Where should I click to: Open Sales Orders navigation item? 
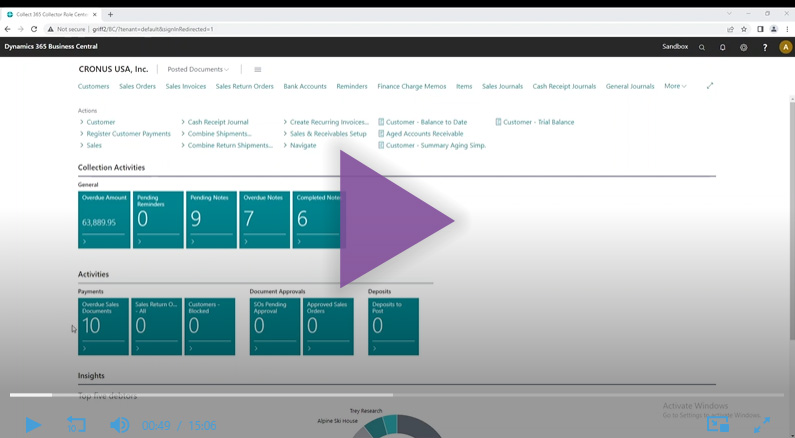pos(137,86)
